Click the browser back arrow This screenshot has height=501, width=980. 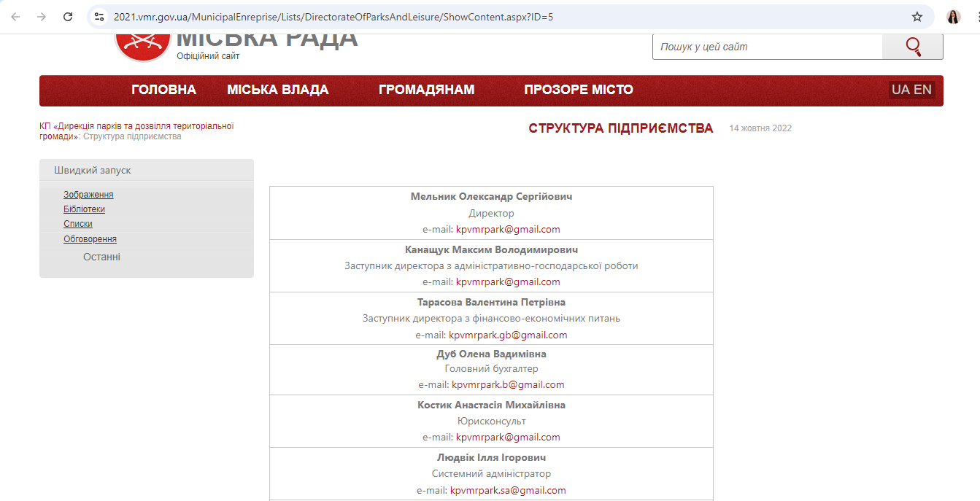point(15,17)
